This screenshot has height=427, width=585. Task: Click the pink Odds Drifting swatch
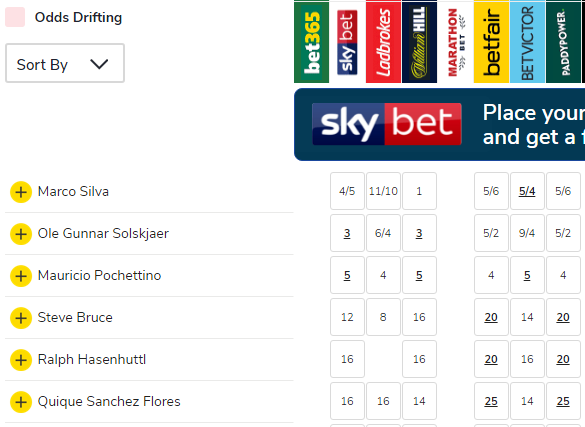point(15,17)
